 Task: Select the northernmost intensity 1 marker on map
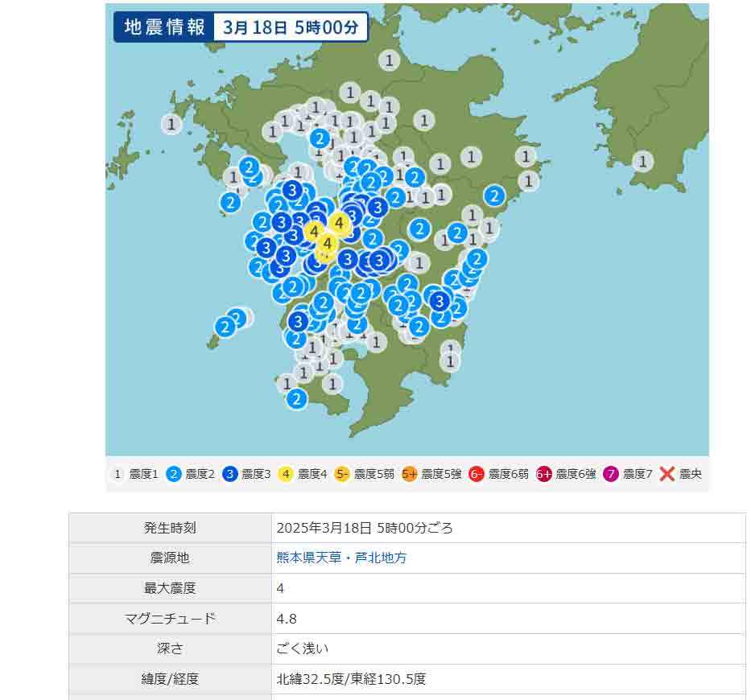coord(390,60)
